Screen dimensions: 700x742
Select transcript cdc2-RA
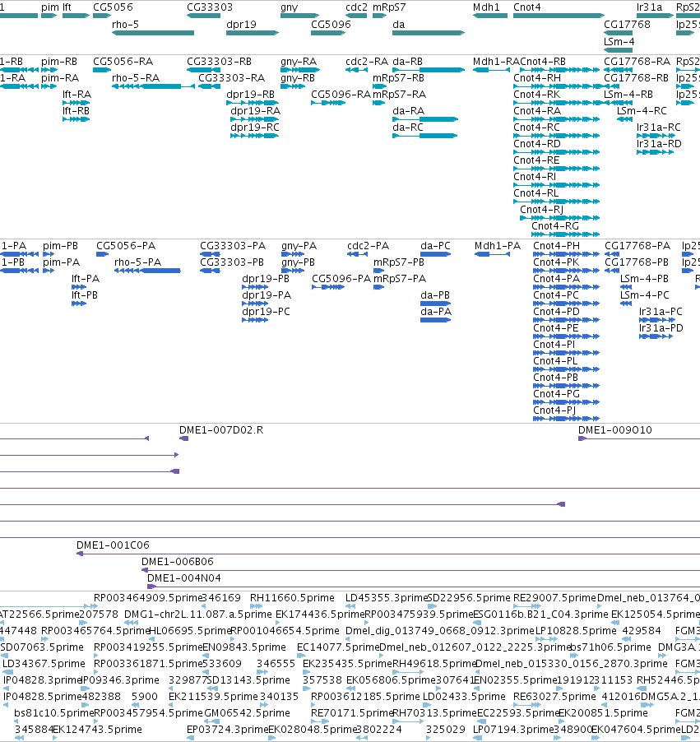pyautogui.click(x=367, y=62)
